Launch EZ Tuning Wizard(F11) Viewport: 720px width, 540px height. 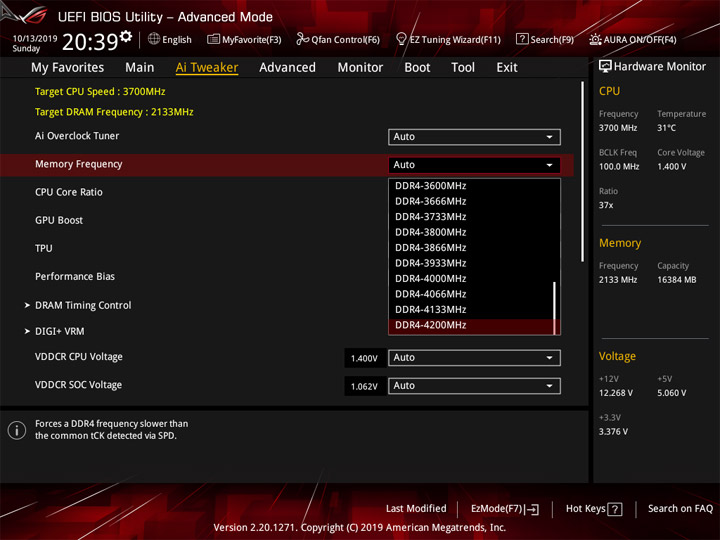[448, 39]
